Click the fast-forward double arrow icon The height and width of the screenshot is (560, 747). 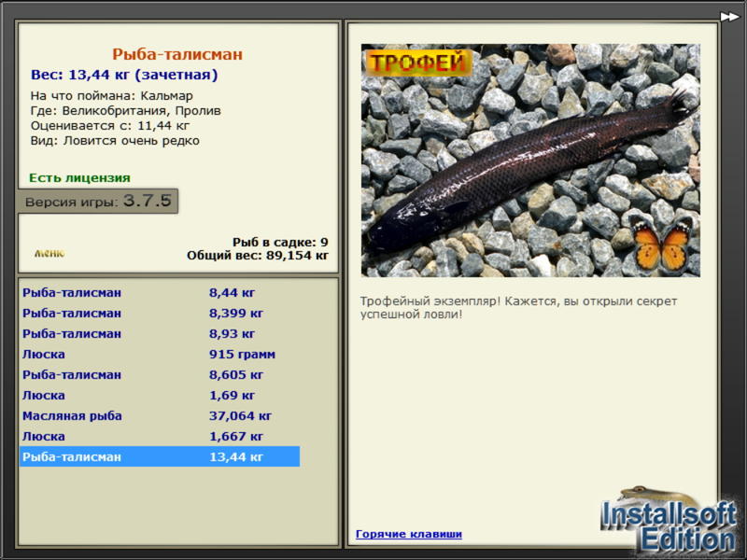(729, 18)
